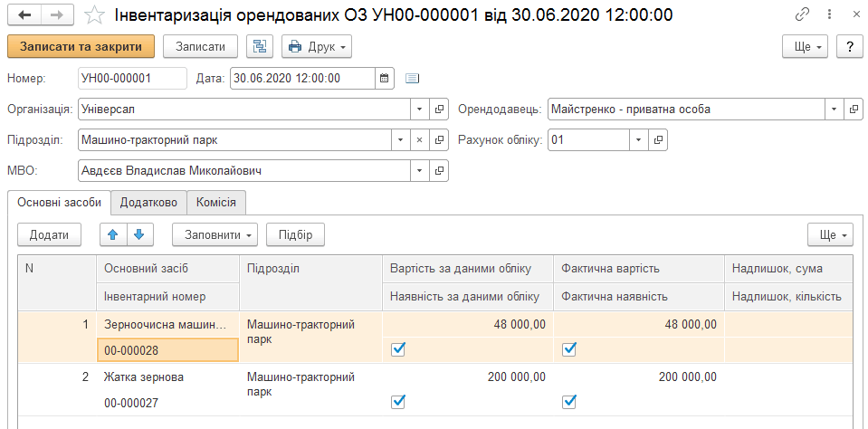868x429 pixels.
Task: Click the Організація field Універсал
Action: [244, 109]
